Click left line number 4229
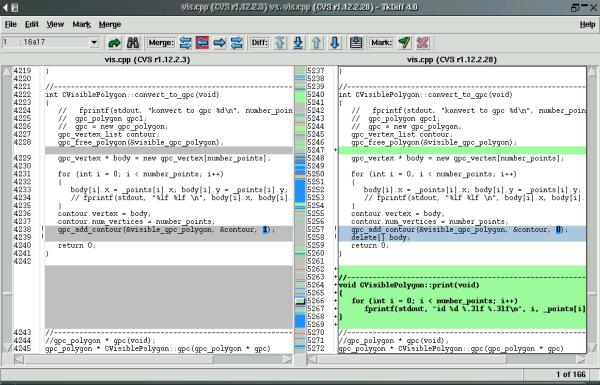This screenshot has height=385, width=600. click(22, 158)
